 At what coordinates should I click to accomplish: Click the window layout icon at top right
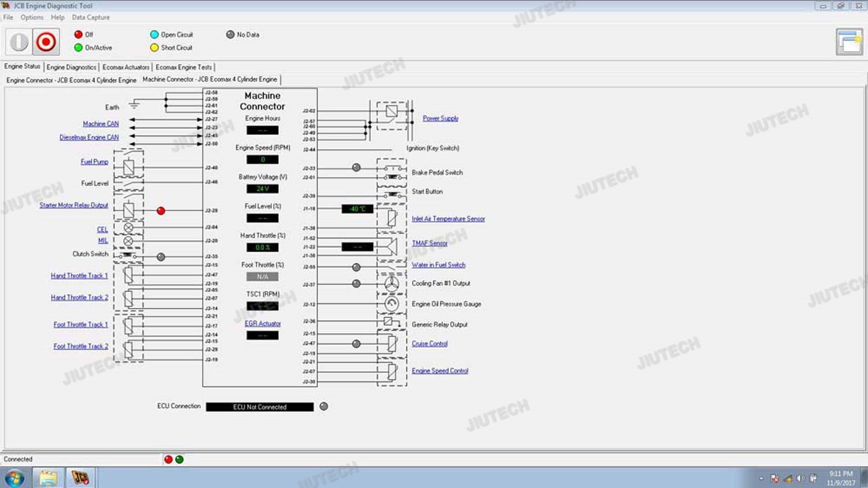(x=849, y=42)
